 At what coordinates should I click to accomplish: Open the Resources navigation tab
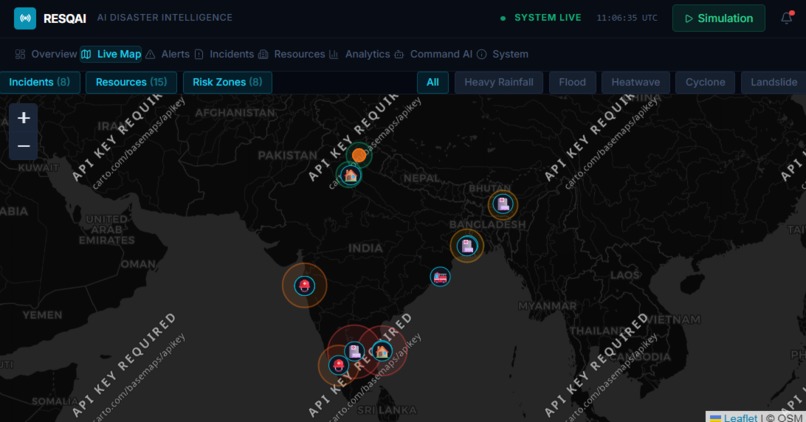click(x=292, y=54)
